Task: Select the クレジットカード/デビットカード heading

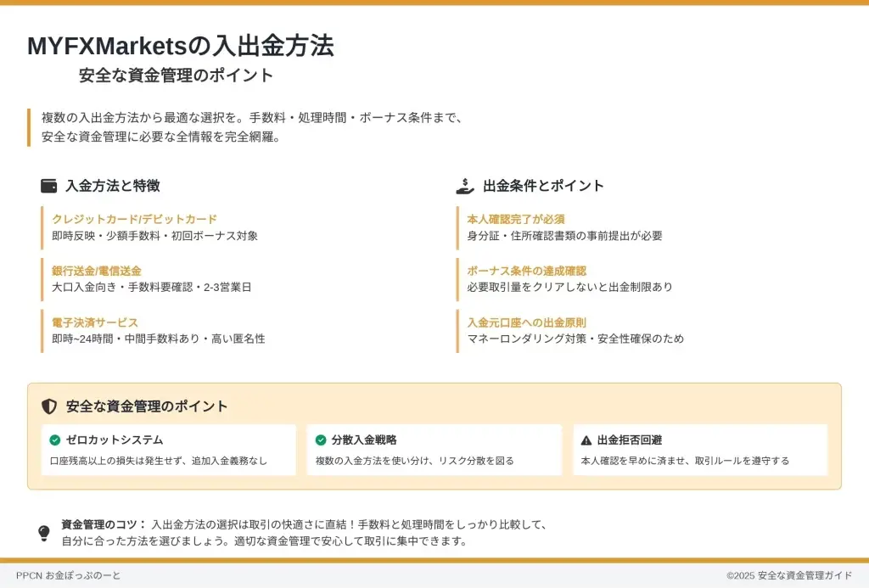Action: tap(134, 219)
